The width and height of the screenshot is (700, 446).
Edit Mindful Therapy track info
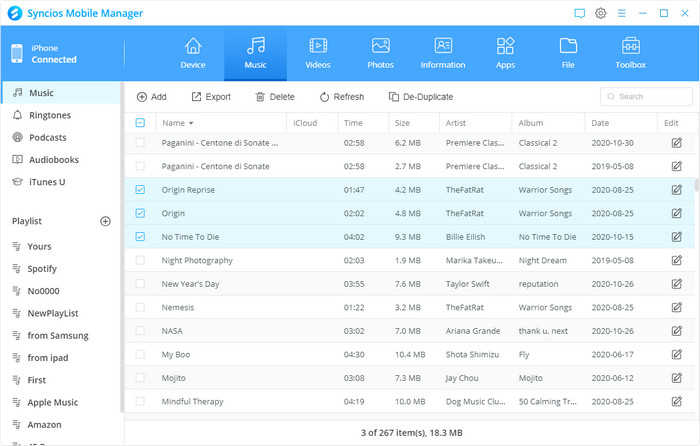677,401
